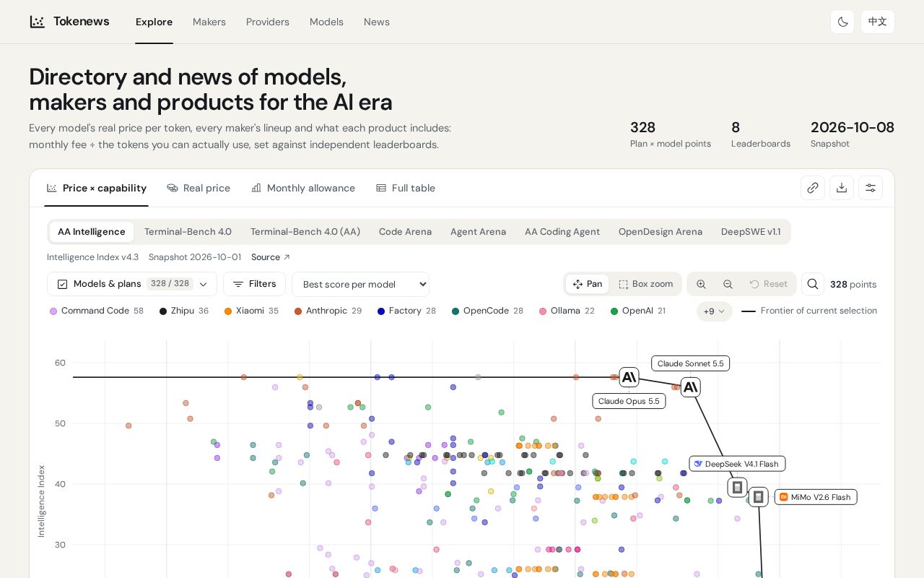Toggle the Factory legend series
The image size is (924, 578).
coord(406,311)
